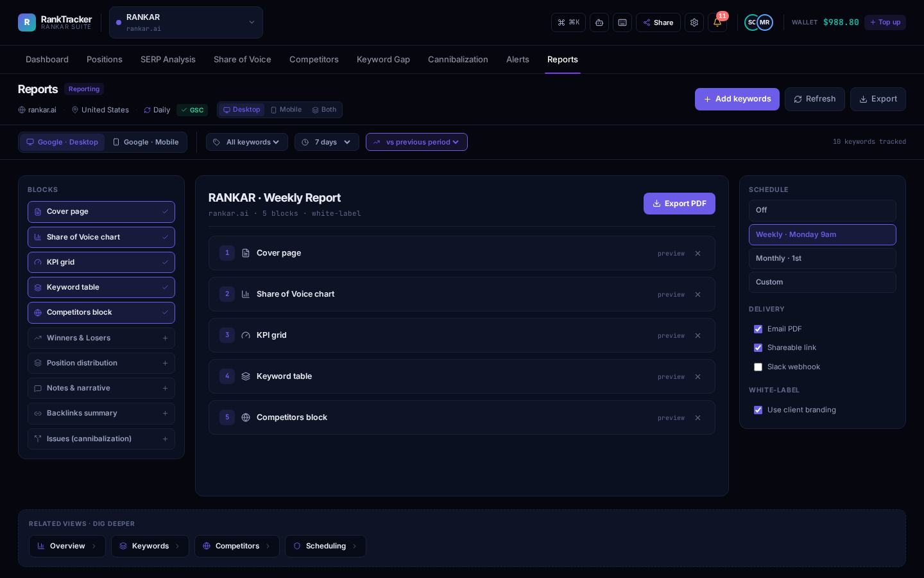Viewport: 924px width, 578px height.
Task: Click the SC user avatar
Action: 751,22
